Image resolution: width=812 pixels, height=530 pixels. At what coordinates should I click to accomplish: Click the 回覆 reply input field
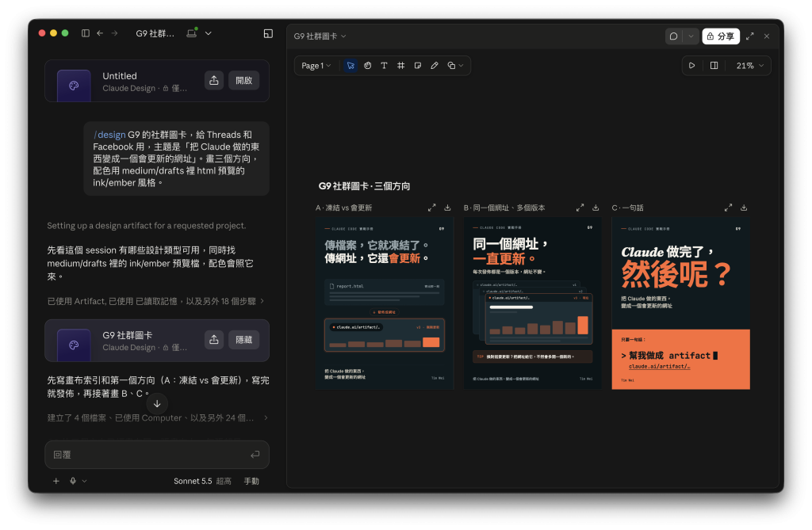pyautogui.click(x=157, y=455)
